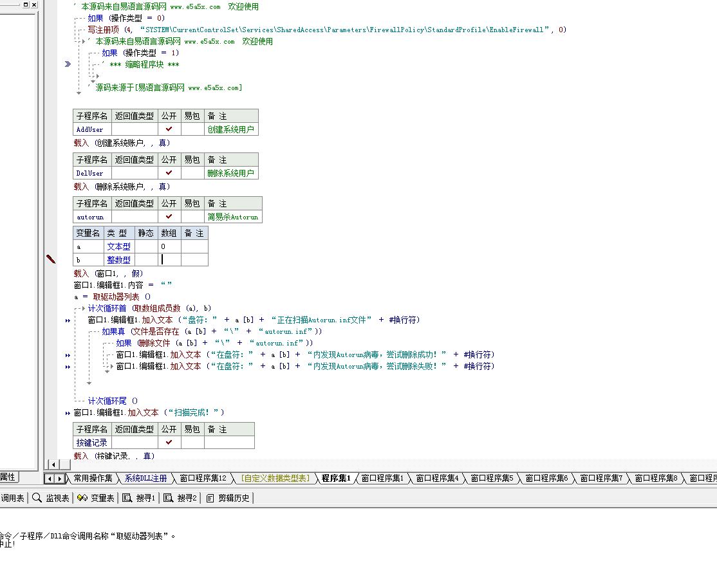Screen dimensions: 717x588
Task: Click the overflow marker beside 正在扫描Autorun line
Action: (68, 320)
